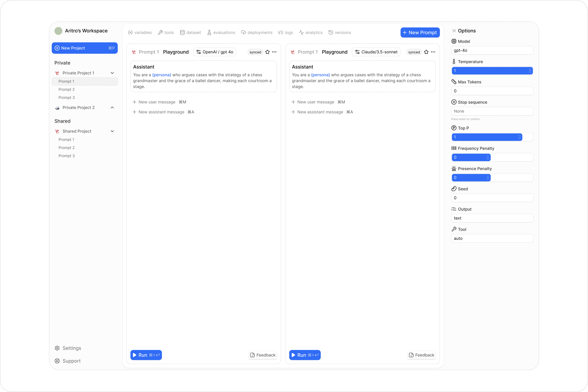This screenshot has height=392, width=588.
Task: Focus the Max Tokens input field
Action: 492,91
